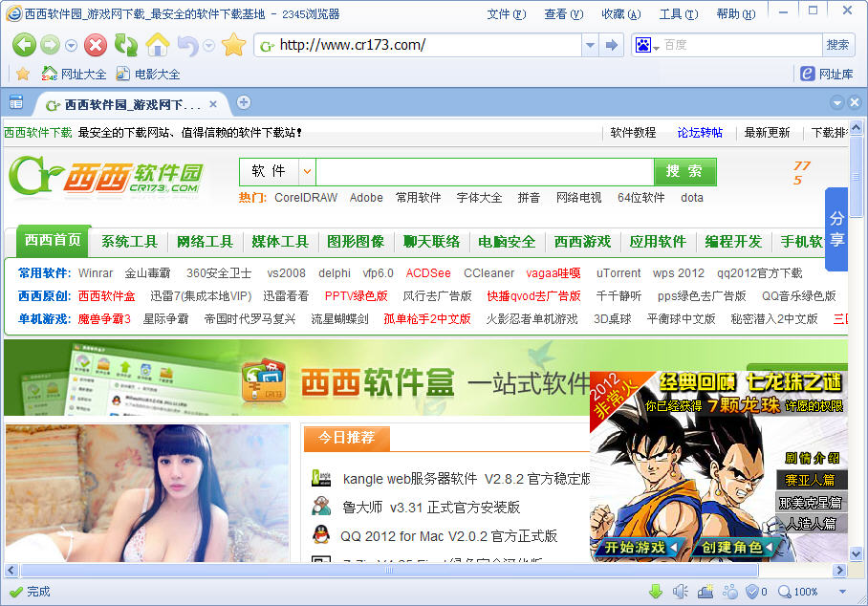Click the shield icon in status bar
The width and height of the screenshot is (868, 606).
tap(751, 592)
